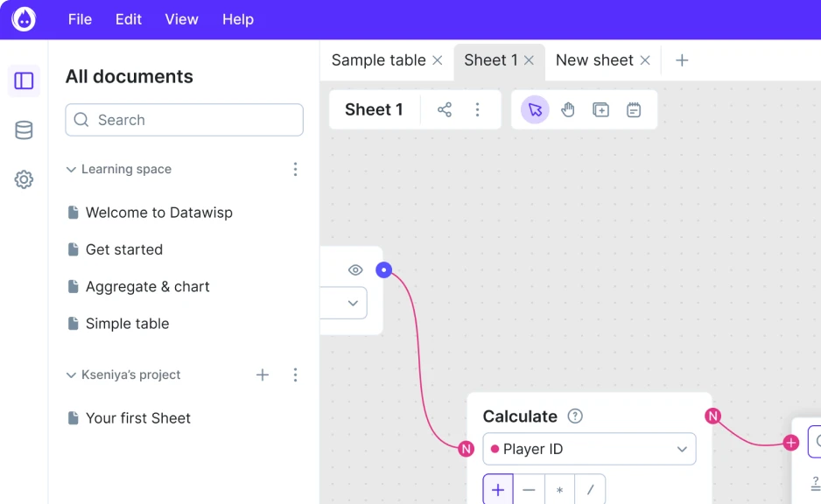Open the database data sources icon
821x504 pixels.
point(24,130)
